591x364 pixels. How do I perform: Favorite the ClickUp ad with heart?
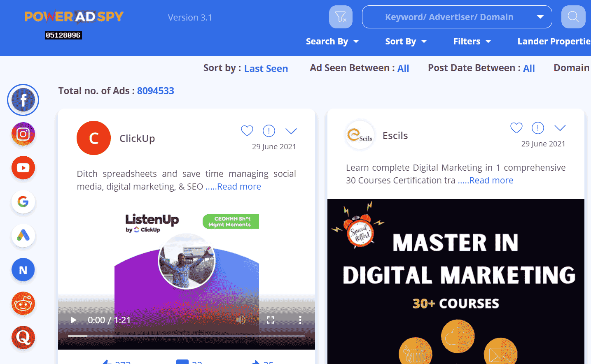[x=247, y=131]
